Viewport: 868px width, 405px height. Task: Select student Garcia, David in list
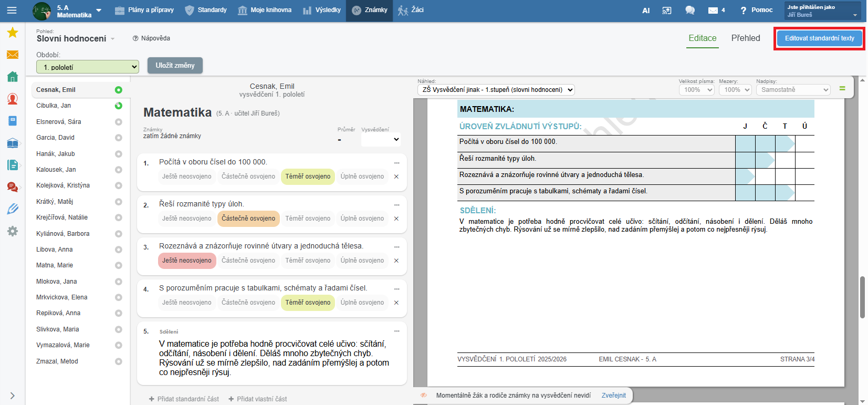[56, 138]
